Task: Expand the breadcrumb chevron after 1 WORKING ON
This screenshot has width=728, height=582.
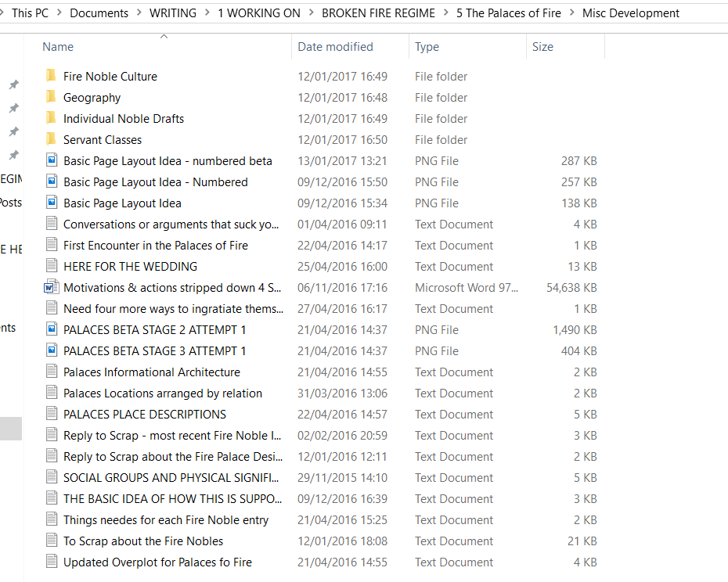Action: (x=311, y=13)
